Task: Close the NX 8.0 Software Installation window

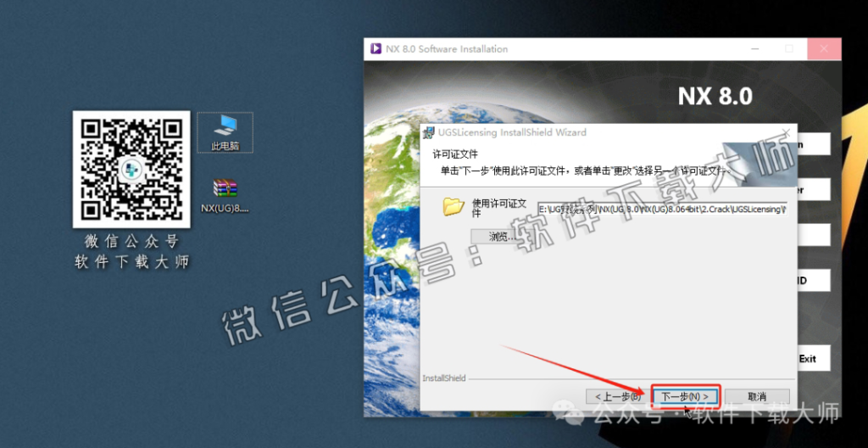Action: pos(824,49)
